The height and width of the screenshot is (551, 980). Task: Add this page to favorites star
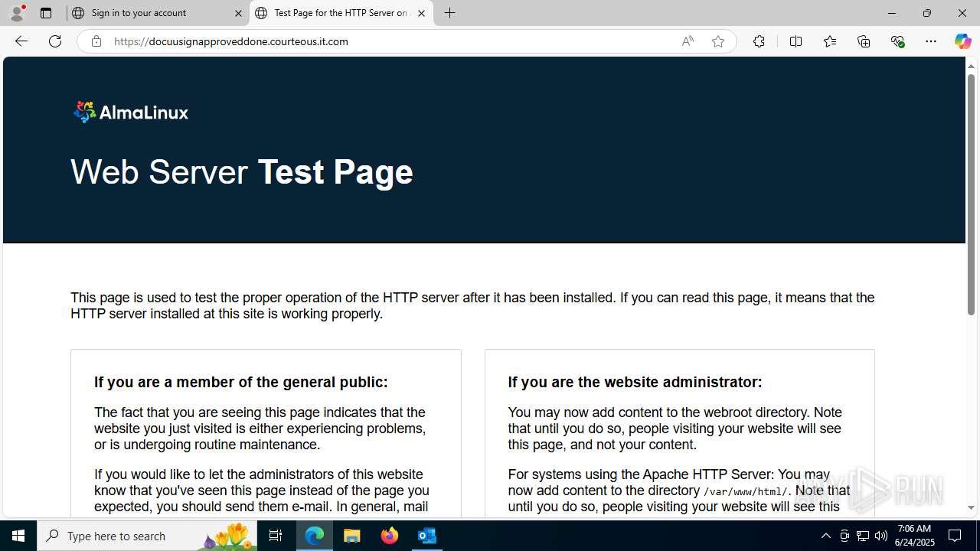(x=718, y=41)
